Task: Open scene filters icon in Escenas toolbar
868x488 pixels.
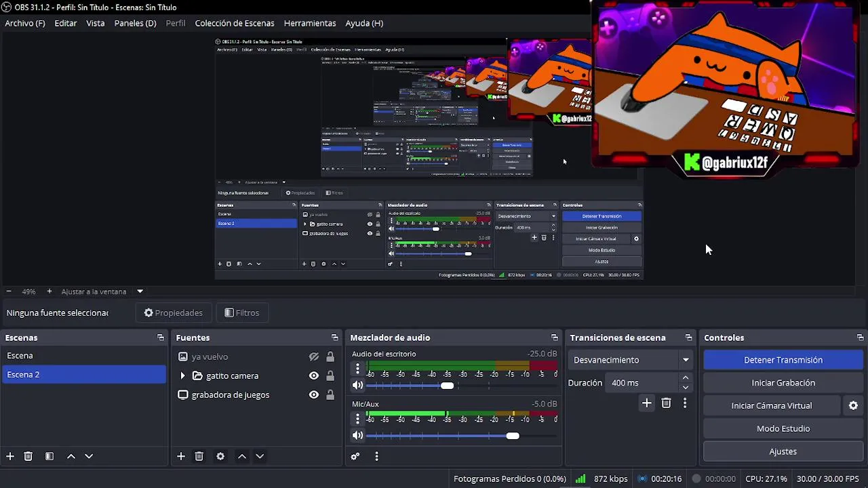Action: click(x=50, y=456)
